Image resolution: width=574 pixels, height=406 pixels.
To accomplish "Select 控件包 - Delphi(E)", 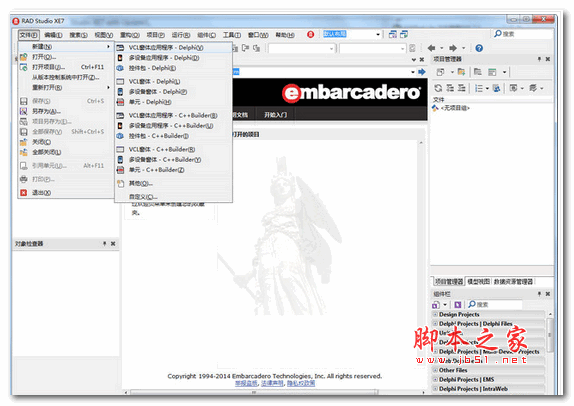I will coord(174,68).
